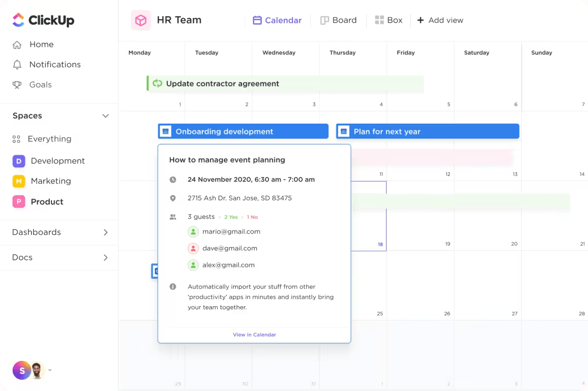Select guest mario@gmail.com
588x391 pixels.
click(224, 232)
